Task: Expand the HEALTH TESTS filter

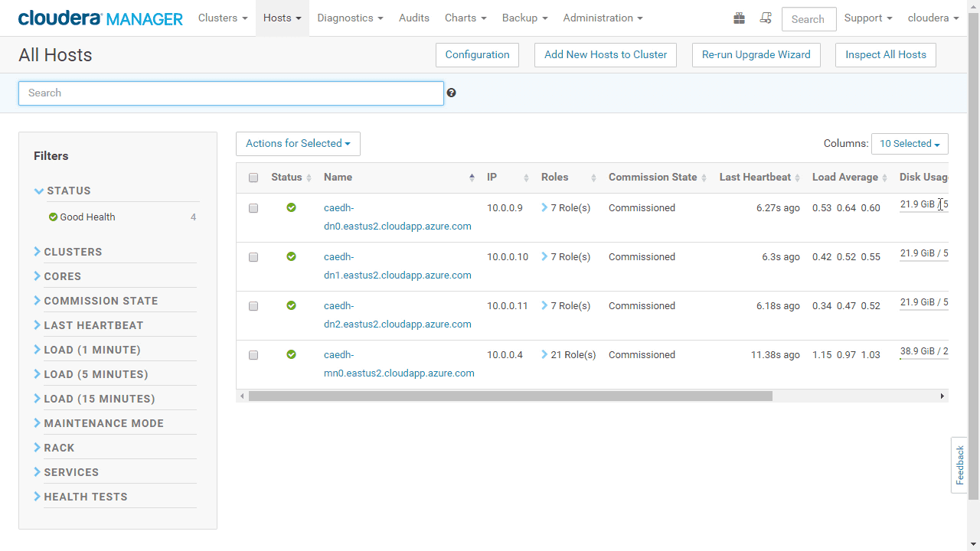Action: point(81,497)
